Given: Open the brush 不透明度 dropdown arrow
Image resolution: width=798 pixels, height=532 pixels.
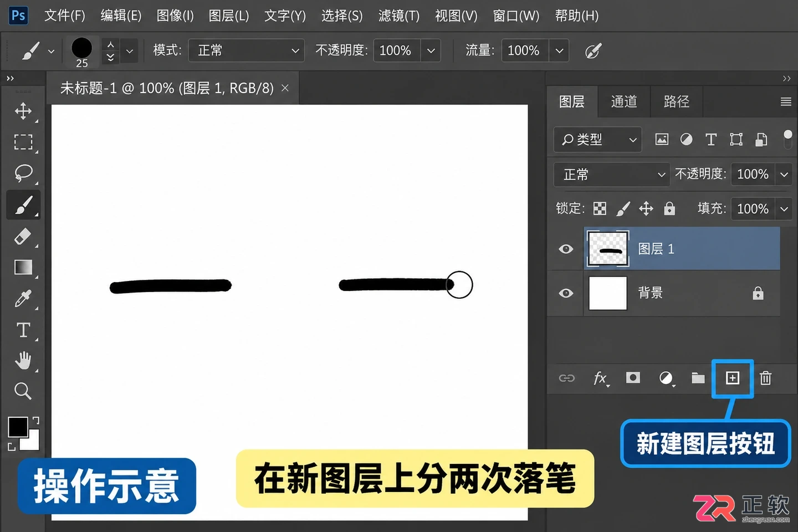Looking at the screenshot, I should coord(431,50).
